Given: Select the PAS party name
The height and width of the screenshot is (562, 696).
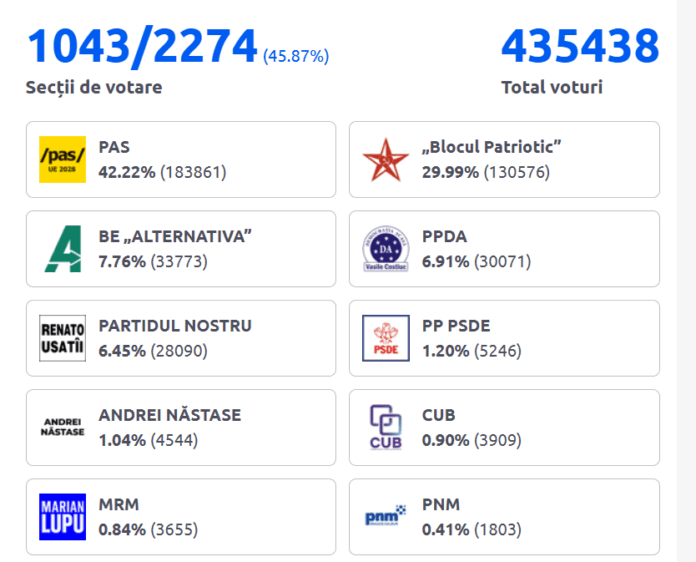Looking at the screenshot, I should click(x=114, y=147).
